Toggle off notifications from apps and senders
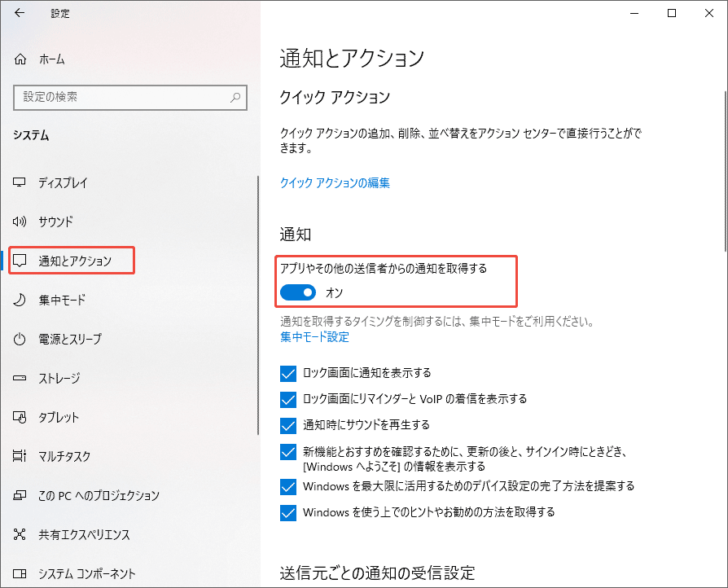728x588 pixels. point(297,292)
